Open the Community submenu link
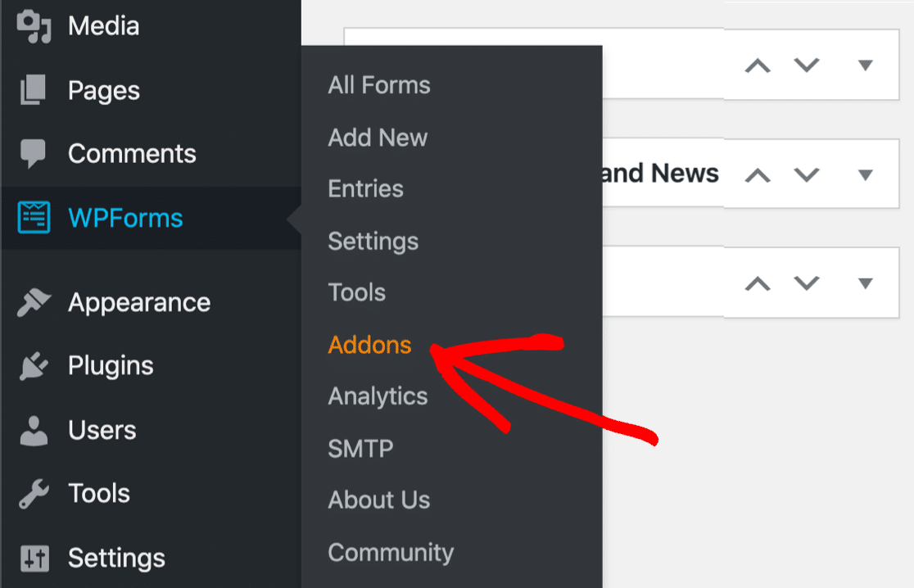This screenshot has width=914, height=588. tap(391, 553)
